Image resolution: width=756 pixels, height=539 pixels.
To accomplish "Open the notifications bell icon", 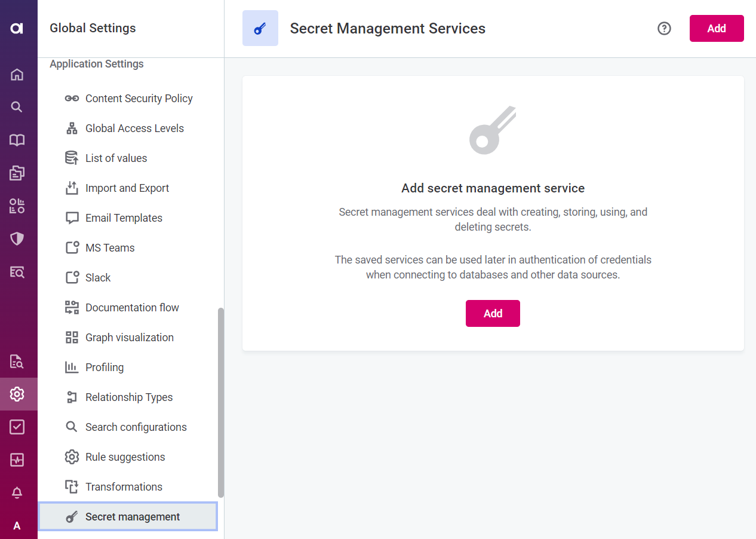I will coord(17,492).
